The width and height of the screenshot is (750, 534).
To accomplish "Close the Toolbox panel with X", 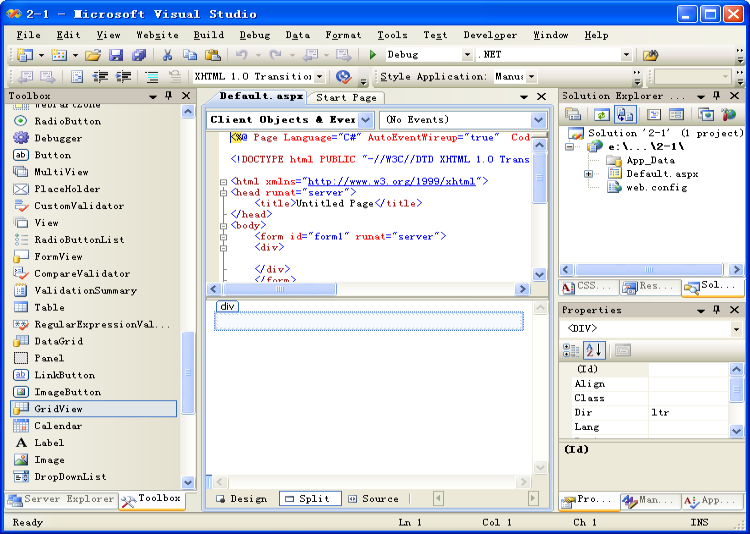I will click(186, 96).
